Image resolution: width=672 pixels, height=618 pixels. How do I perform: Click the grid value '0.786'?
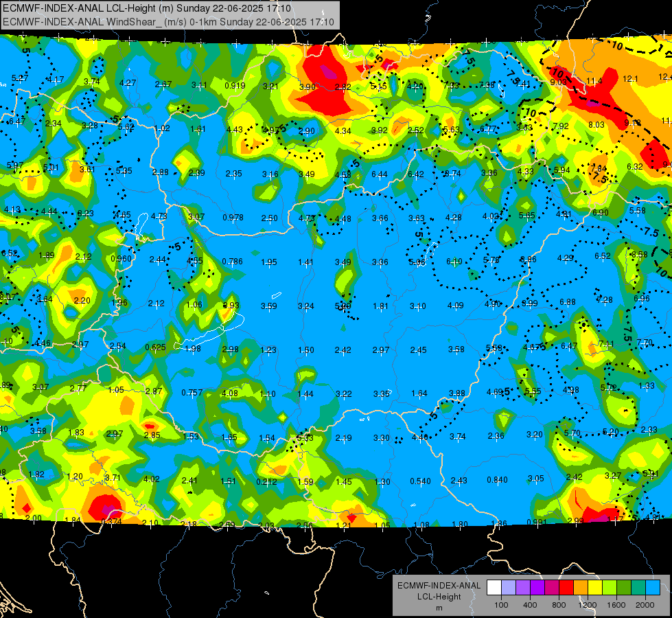(x=232, y=262)
